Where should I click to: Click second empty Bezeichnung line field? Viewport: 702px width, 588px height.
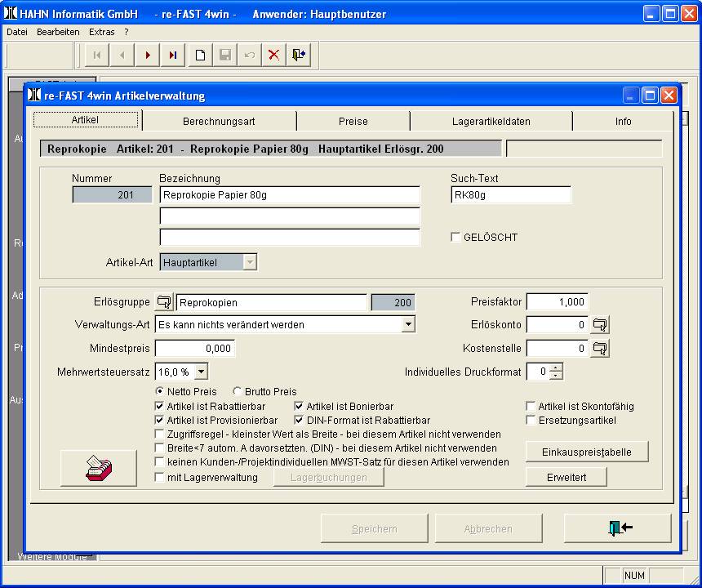(x=290, y=216)
